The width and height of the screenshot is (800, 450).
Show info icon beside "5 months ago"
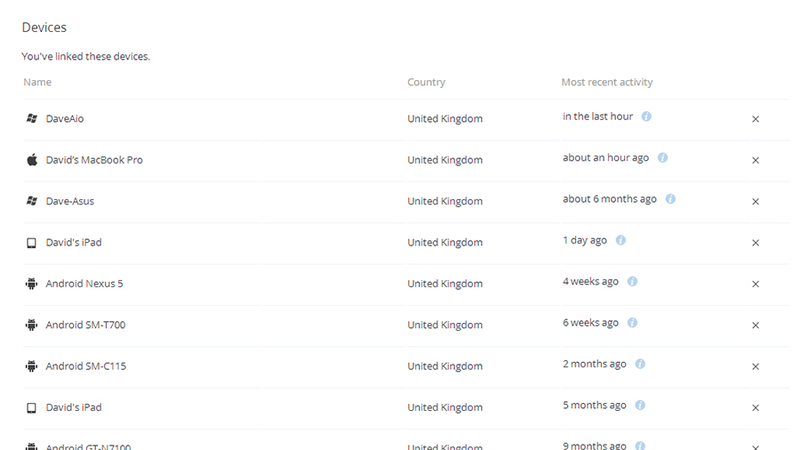pyautogui.click(x=640, y=405)
